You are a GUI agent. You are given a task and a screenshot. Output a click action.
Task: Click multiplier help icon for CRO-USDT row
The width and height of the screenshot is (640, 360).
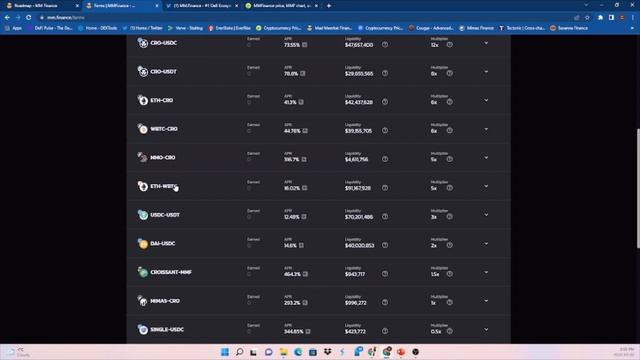(449, 73)
